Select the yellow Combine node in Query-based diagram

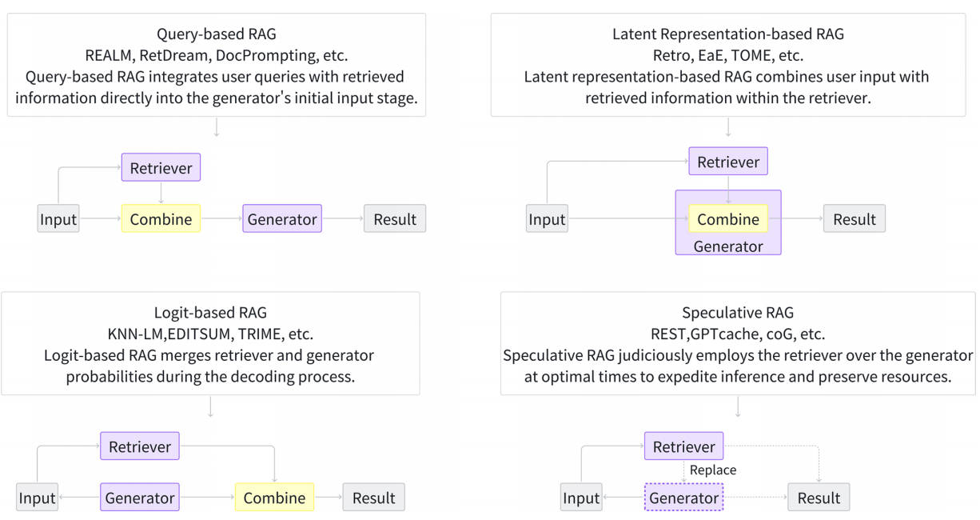coord(161,219)
